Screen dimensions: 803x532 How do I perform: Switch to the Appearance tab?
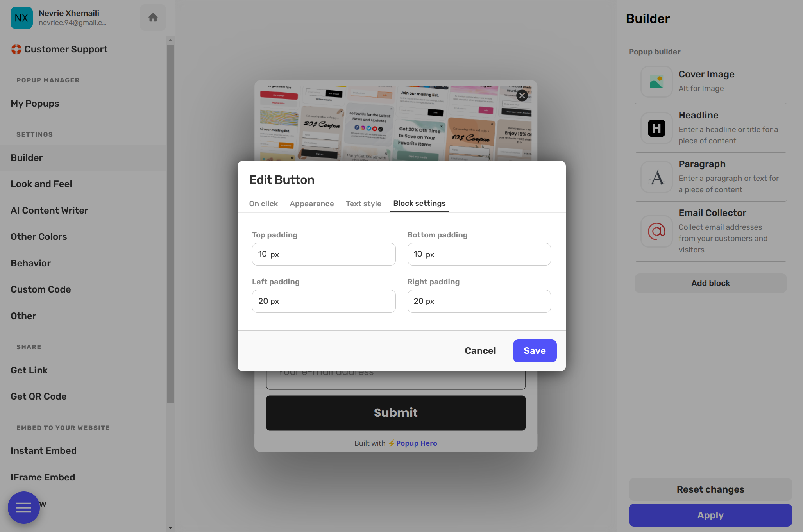(x=312, y=203)
